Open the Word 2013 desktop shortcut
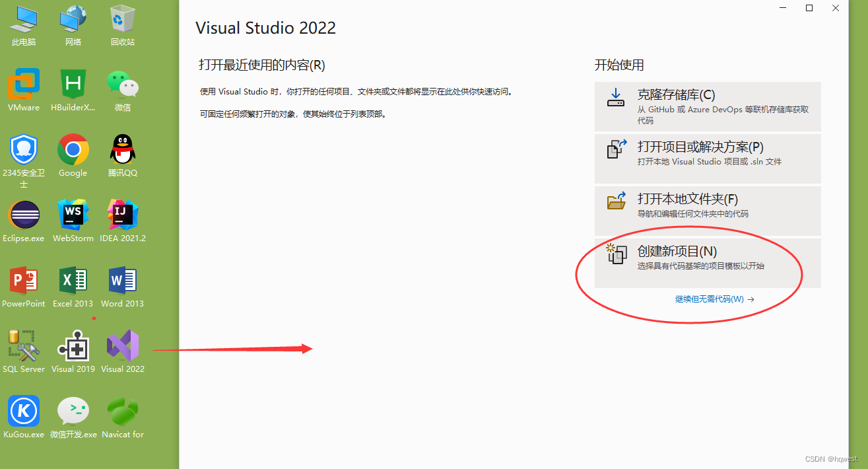 (123, 287)
